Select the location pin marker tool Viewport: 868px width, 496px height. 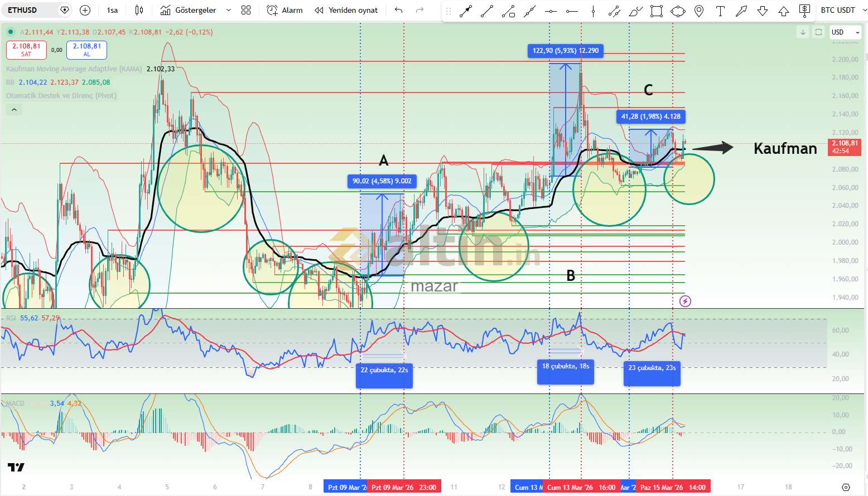(x=699, y=11)
